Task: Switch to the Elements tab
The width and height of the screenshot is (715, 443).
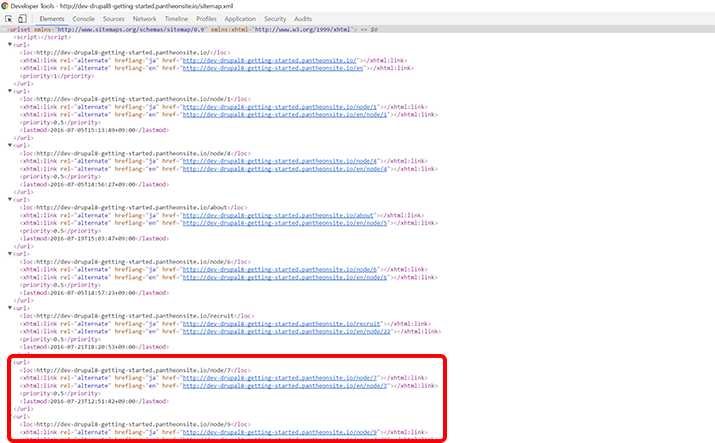Action: [x=52, y=19]
